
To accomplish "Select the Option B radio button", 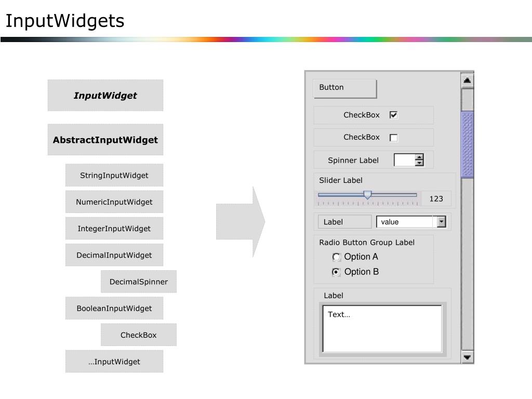I will 336,272.
